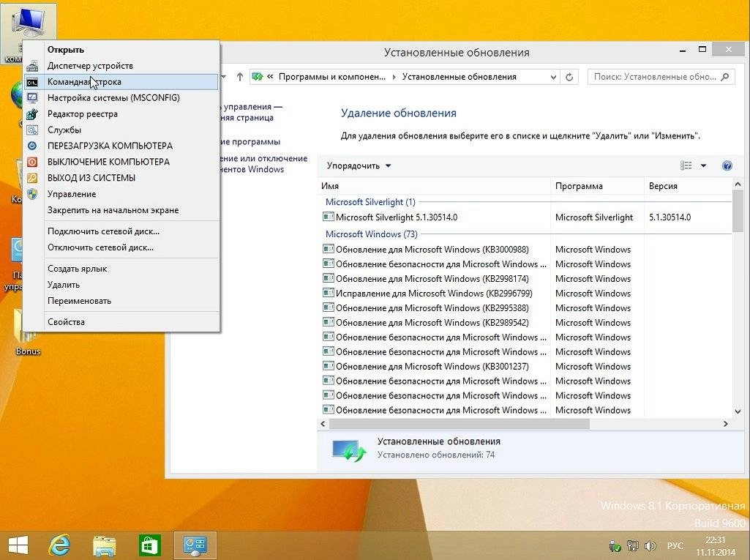Image resolution: width=750 pixels, height=560 pixels.
Task: Click Программы и компонен... breadcrumb
Action: click(x=332, y=77)
